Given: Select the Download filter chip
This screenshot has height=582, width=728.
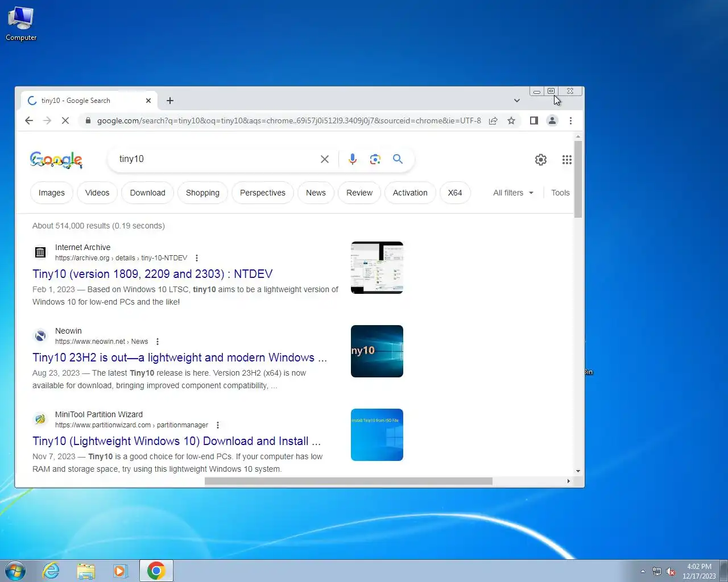Looking at the screenshot, I should [x=148, y=193].
